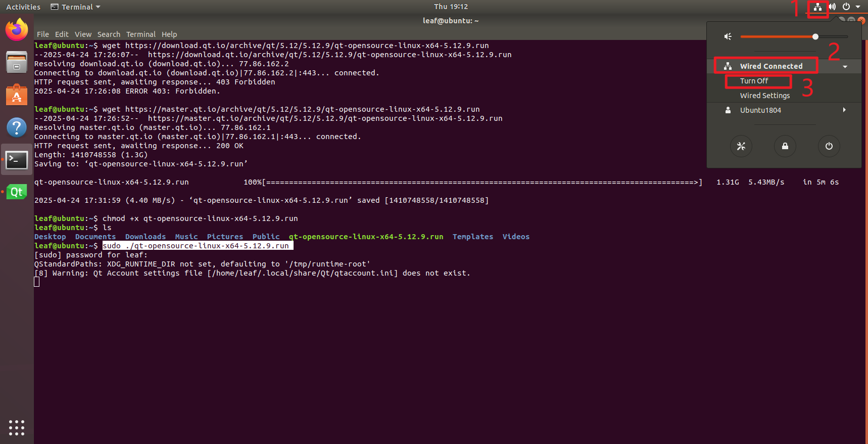
Task: Click the Desktop directory name in ls output
Action: click(x=50, y=237)
